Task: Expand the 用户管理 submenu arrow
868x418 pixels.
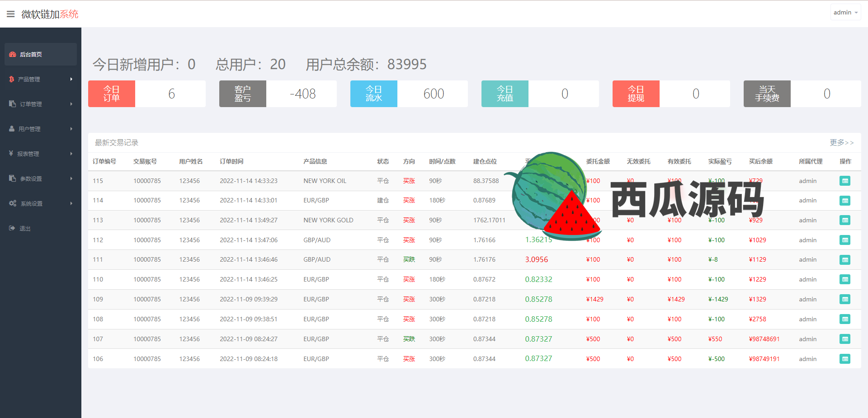Action: click(x=71, y=129)
